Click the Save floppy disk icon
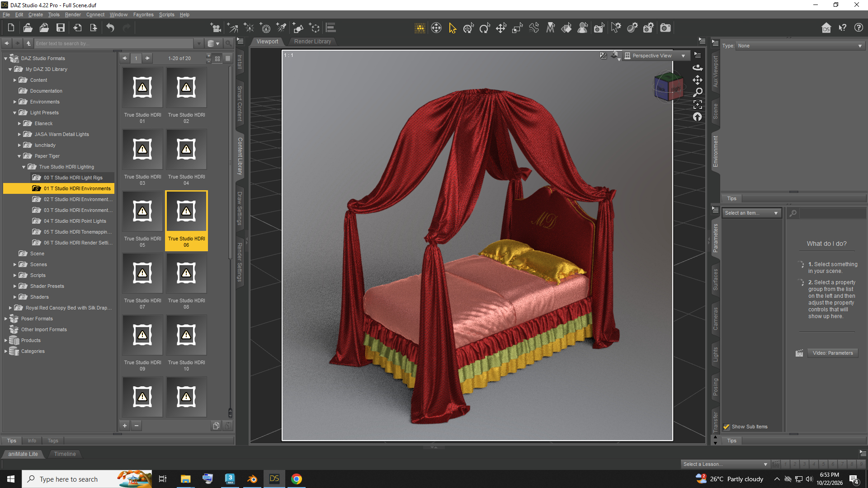The image size is (868, 488). [61, 28]
